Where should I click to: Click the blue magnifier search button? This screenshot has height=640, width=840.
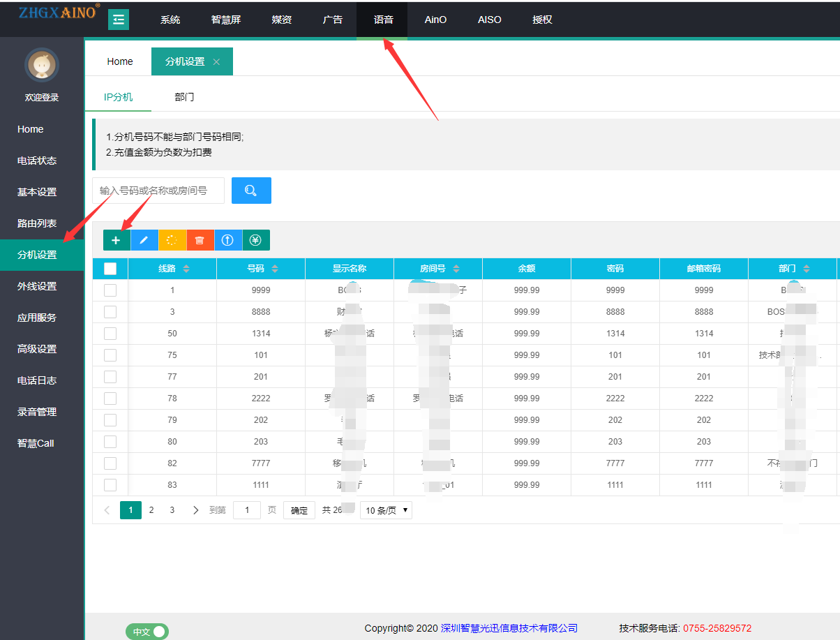click(x=251, y=191)
